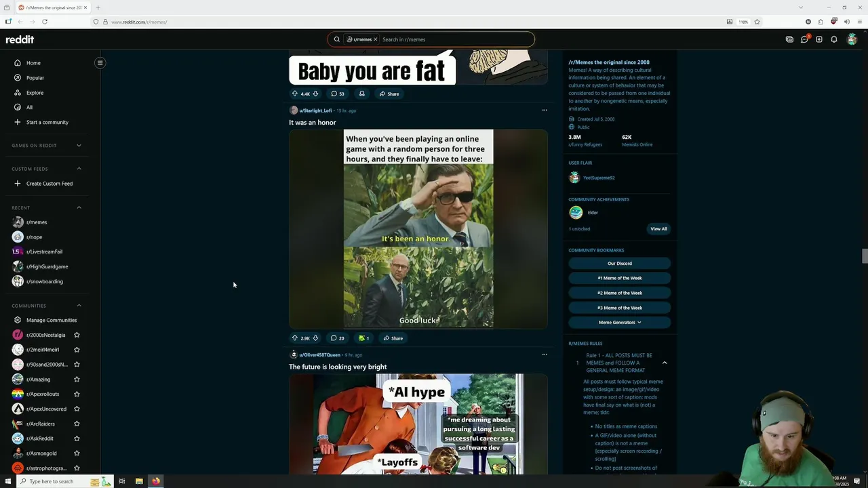Open the #1 Meme of the Week bookmark
The width and height of the screenshot is (868, 488).
[x=620, y=278]
